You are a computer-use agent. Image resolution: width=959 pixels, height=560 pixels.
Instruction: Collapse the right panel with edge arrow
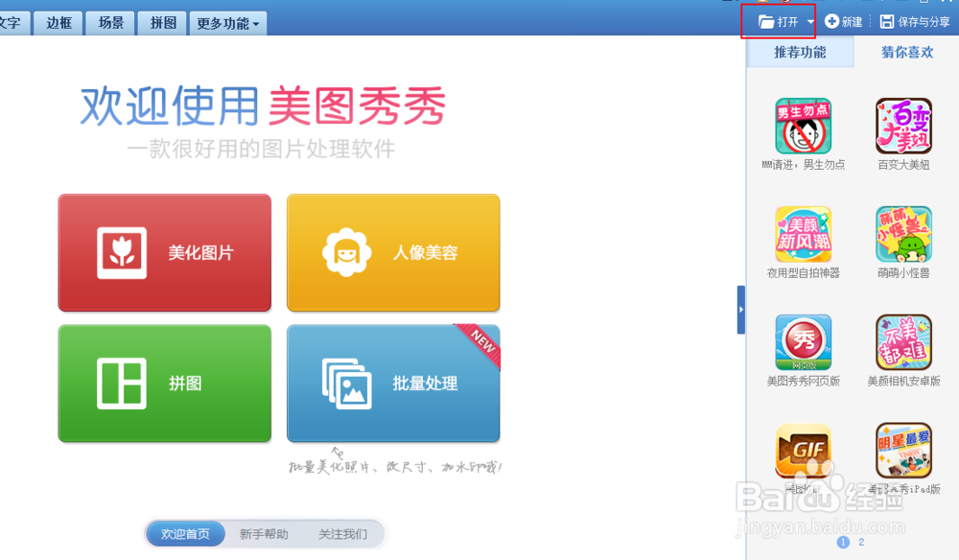(740, 310)
